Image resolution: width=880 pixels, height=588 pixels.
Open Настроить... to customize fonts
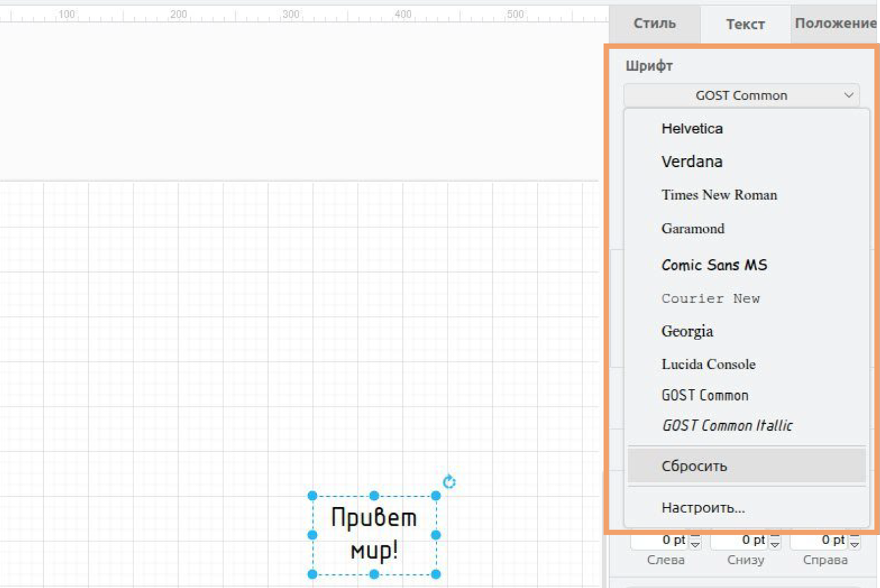703,508
